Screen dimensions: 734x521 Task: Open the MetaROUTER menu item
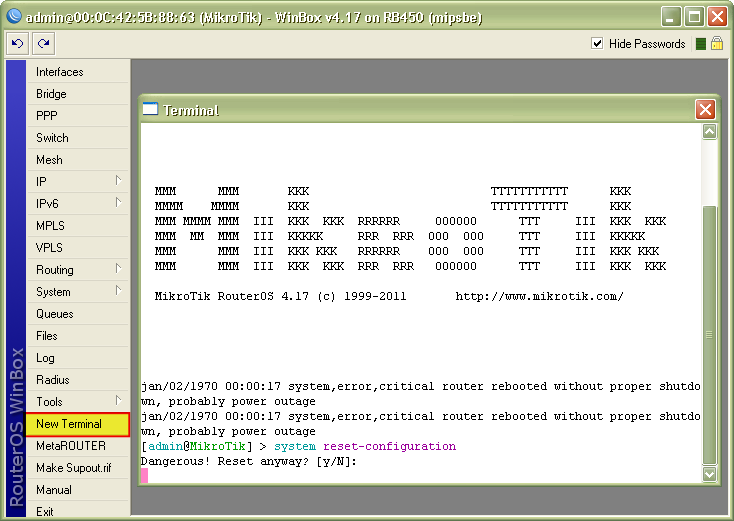(x=78, y=446)
